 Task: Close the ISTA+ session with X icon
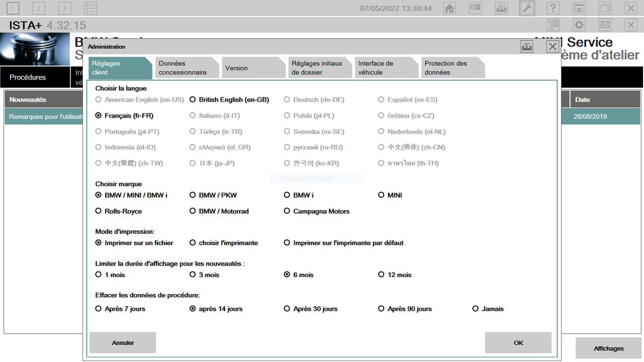[x=631, y=25]
